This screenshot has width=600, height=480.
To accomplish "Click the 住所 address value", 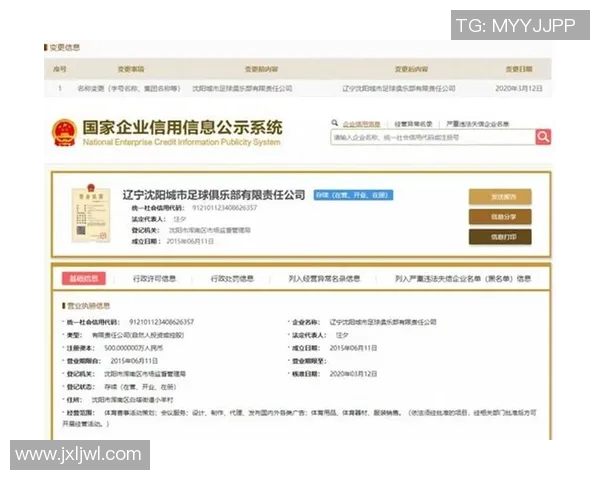I will pos(132,400).
